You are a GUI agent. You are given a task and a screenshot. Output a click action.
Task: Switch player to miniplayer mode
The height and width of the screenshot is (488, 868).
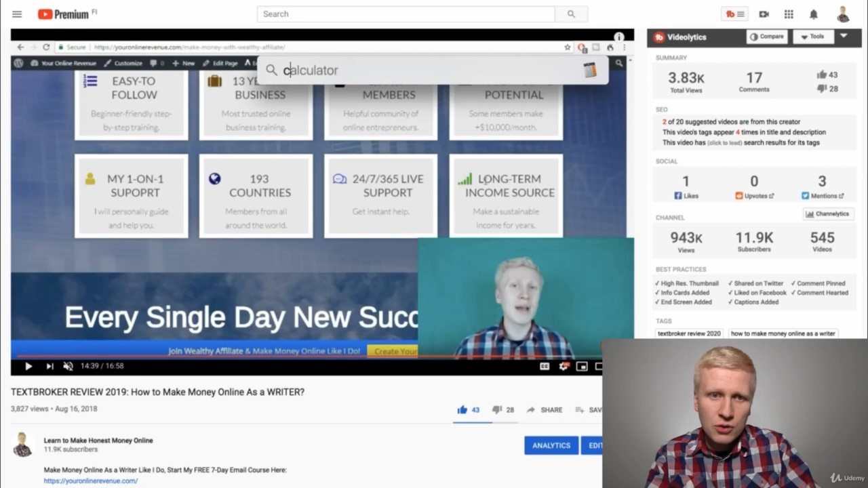[582, 366]
